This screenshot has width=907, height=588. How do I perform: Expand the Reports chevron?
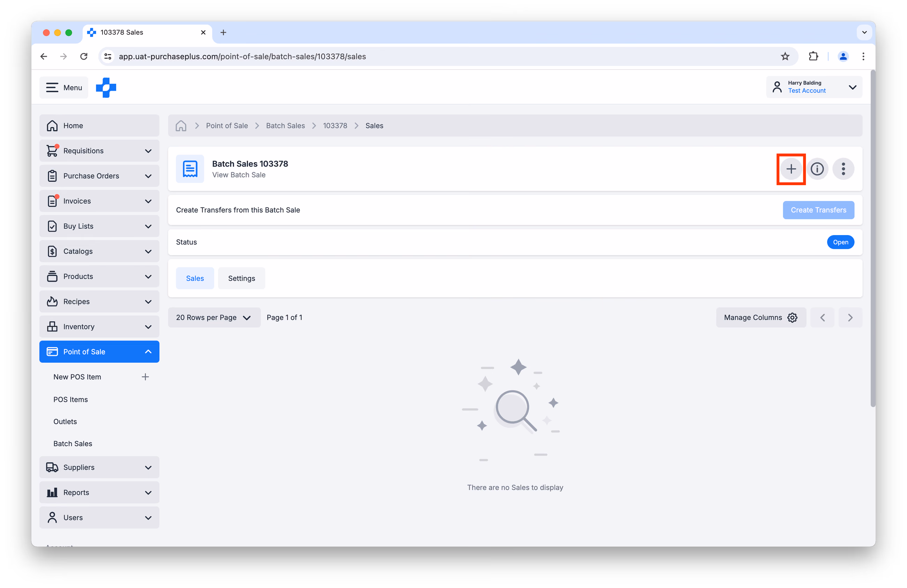148,493
